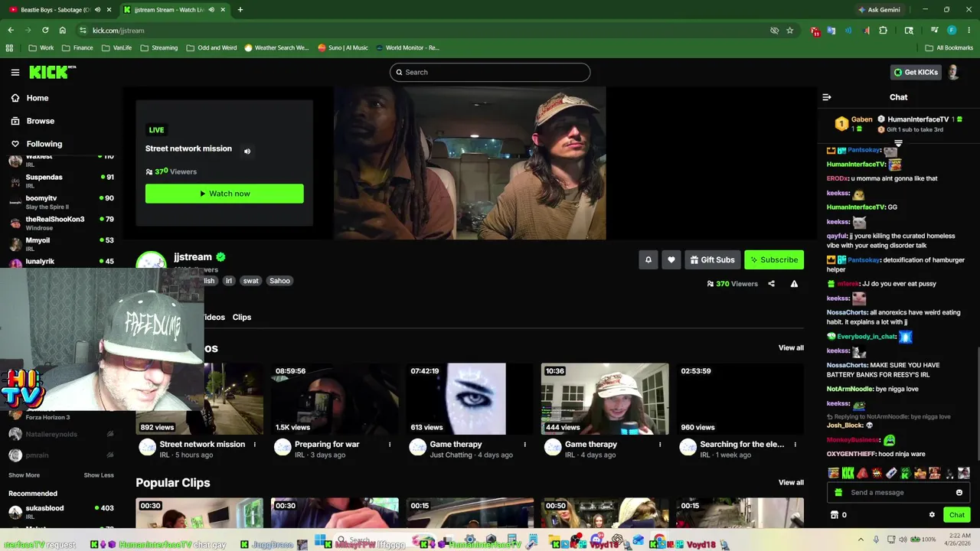Bookmark this page with star icon
This screenshot has height=551, width=980.
(789, 31)
